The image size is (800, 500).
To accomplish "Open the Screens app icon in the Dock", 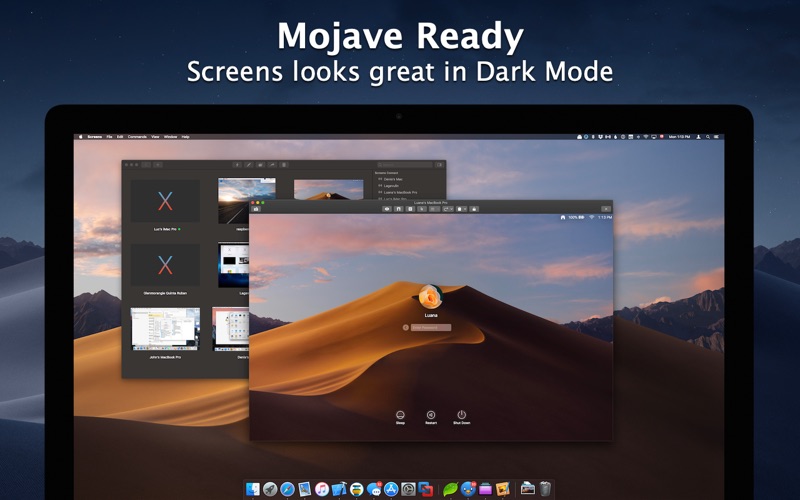I will pos(426,489).
